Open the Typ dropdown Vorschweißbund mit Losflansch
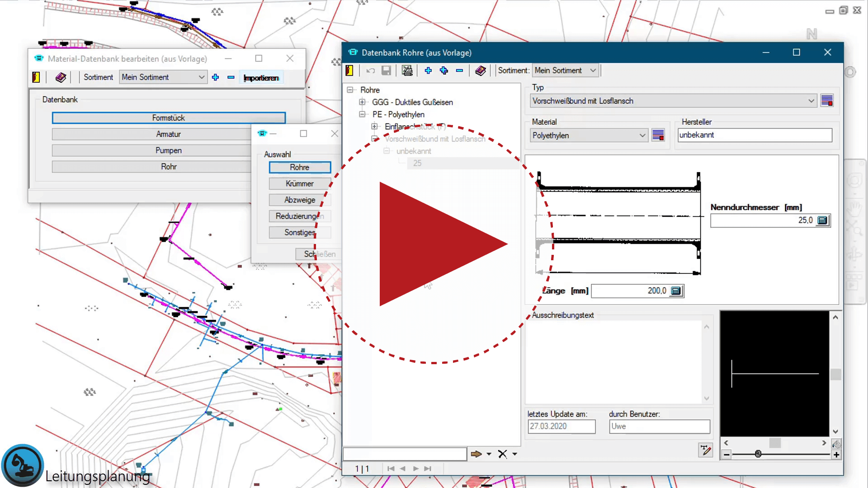The width and height of the screenshot is (868, 488). 811,101
